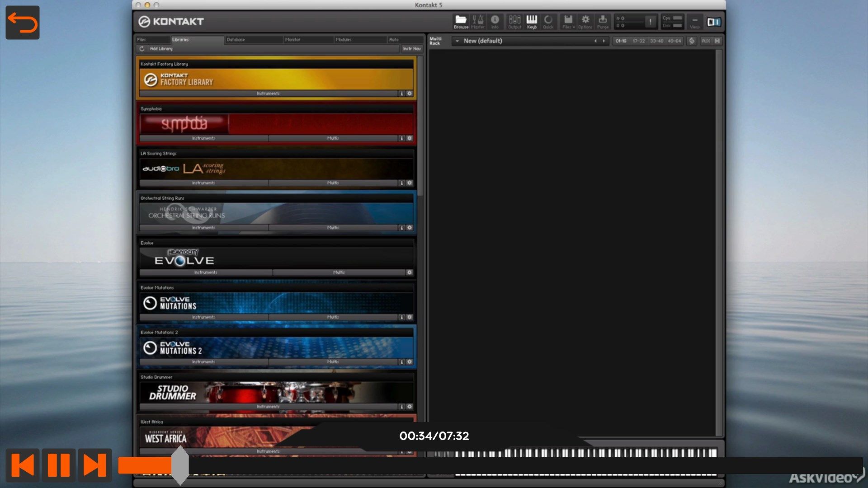Open the Modules tab
This screenshot has width=868, height=488.
coord(360,40)
